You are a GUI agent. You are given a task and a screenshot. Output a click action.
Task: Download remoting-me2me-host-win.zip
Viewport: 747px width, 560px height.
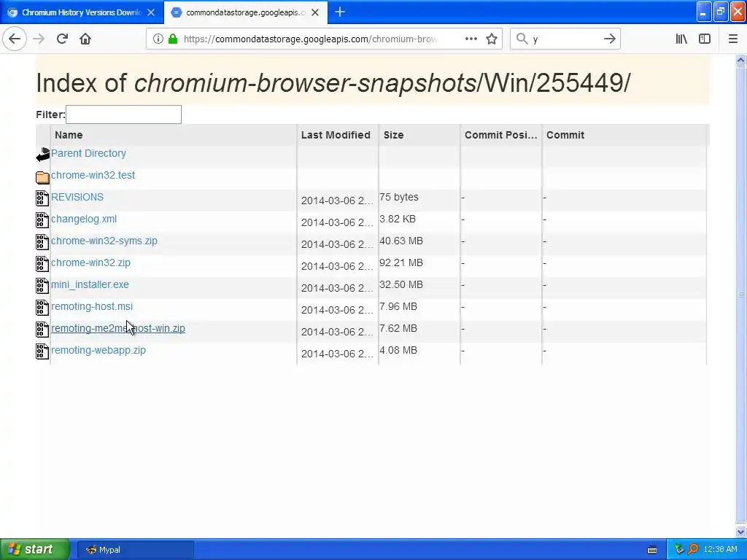pos(118,329)
